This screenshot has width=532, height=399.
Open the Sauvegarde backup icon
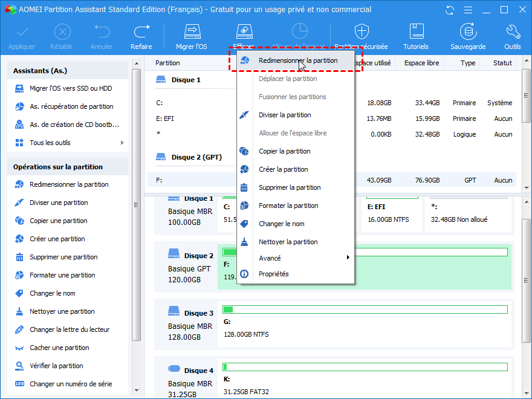[468, 32]
